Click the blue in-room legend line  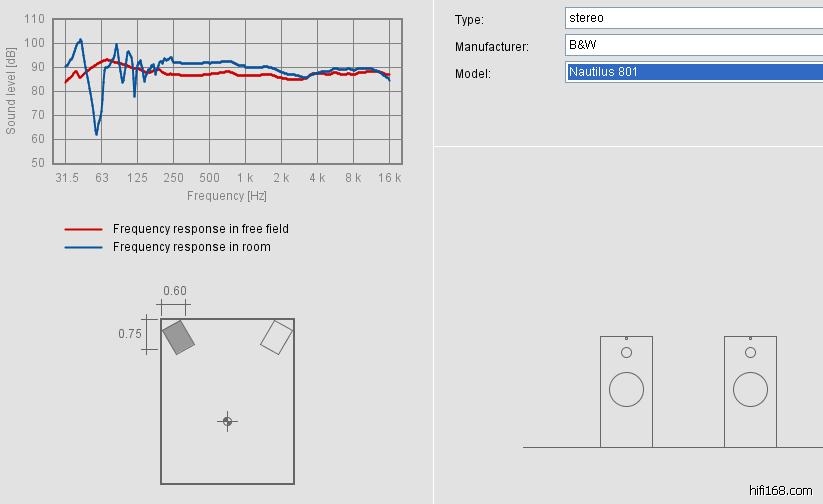coord(83,247)
